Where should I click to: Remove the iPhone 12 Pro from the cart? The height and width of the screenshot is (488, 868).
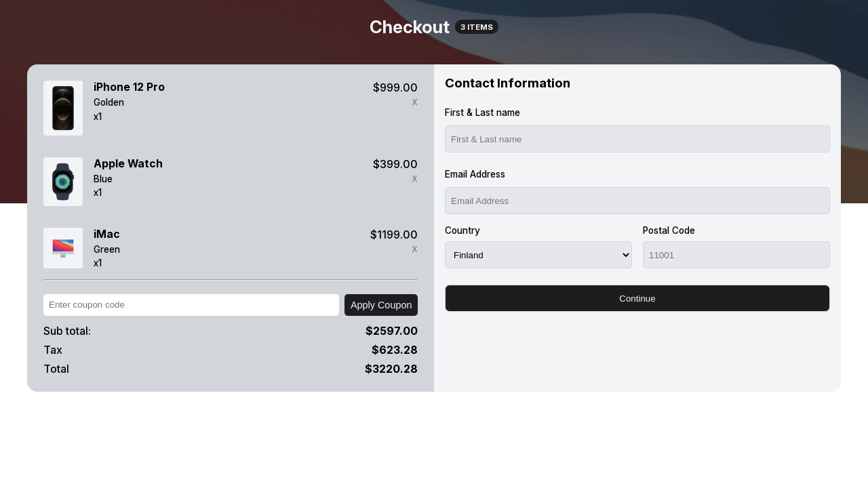click(x=414, y=102)
